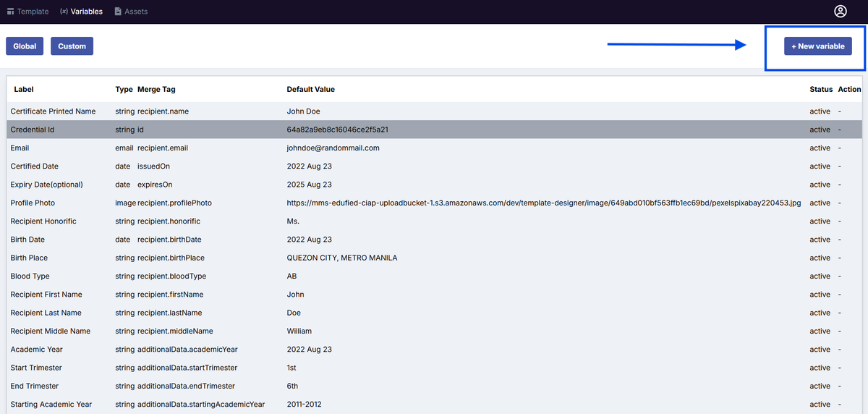Click merge tag recipient.honorific
Viewport: 868px width, 414px height.
(x=169, y=221)
